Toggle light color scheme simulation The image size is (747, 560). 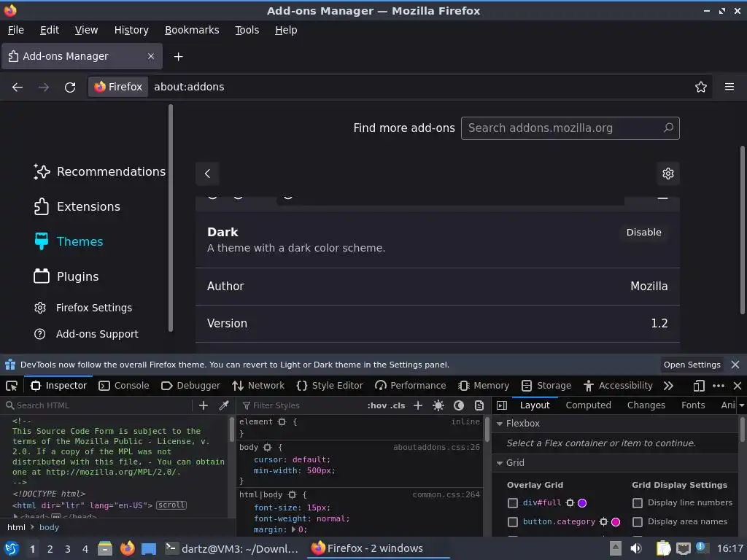click(x=438, y=405)
